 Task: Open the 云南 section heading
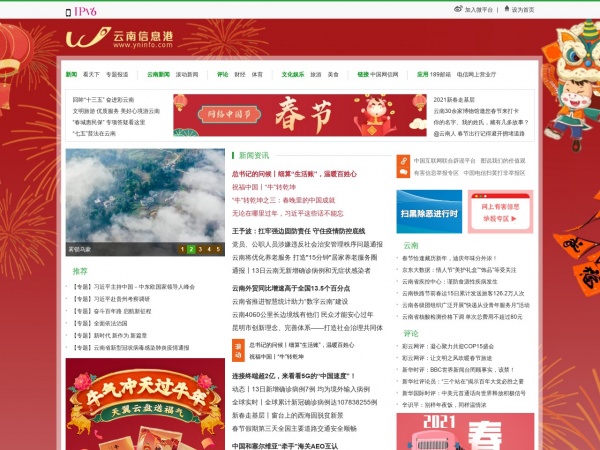[411, 246]
